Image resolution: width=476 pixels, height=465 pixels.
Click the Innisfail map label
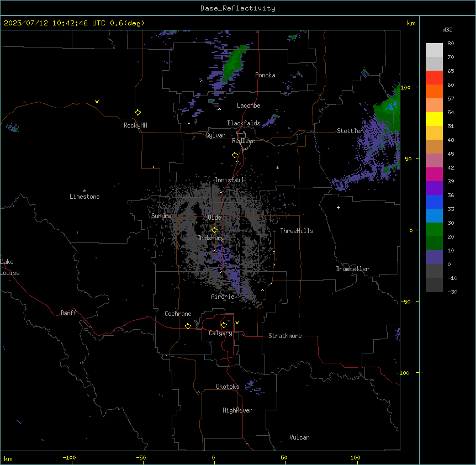click(x=230, y=180)
